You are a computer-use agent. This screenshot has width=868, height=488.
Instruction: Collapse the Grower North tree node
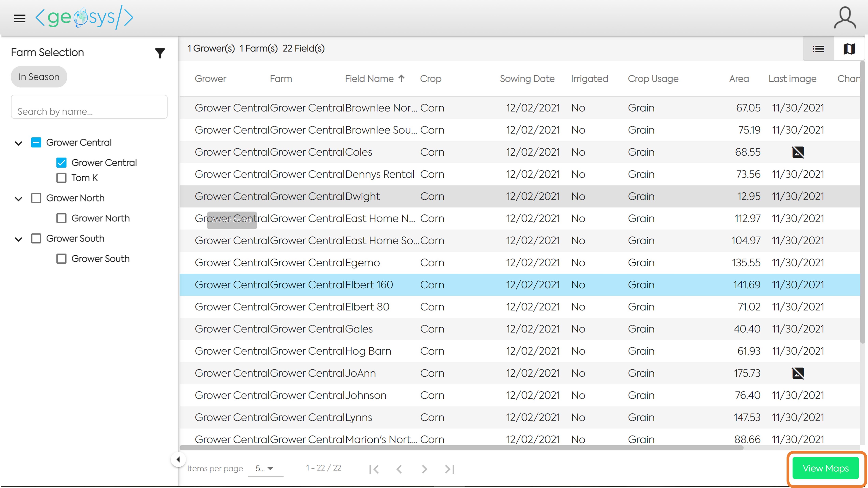(19, 199)
